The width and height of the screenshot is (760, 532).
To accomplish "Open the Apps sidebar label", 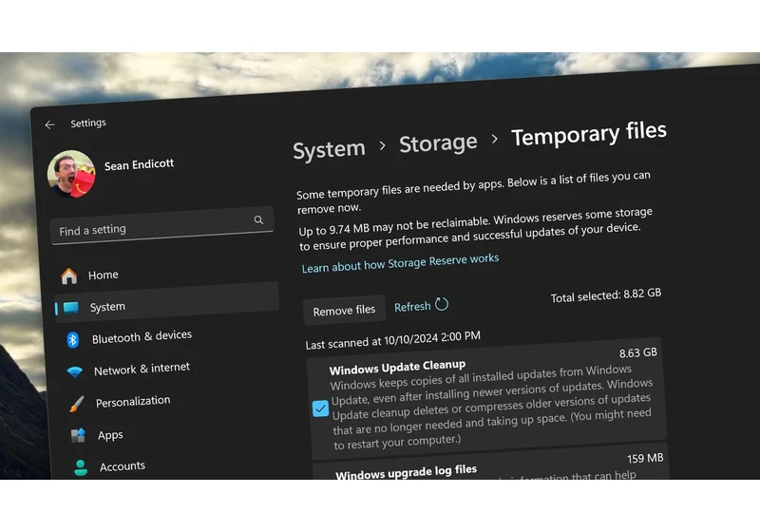I will pos(110,435).
